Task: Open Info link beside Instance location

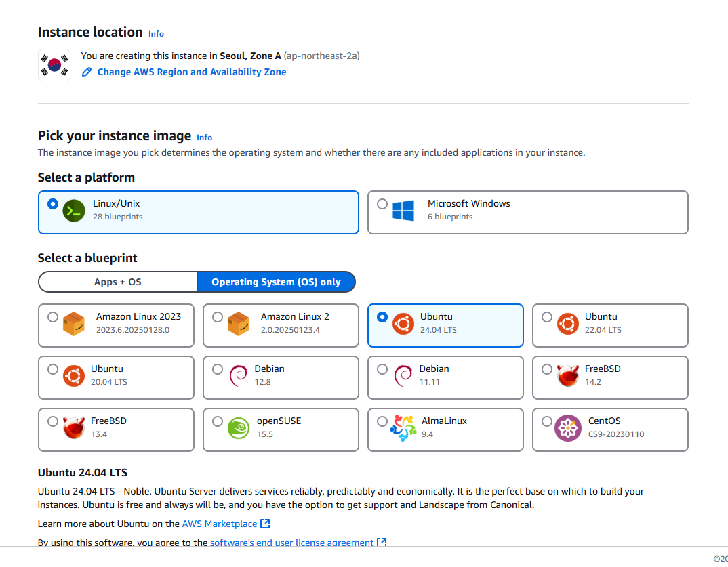Action: pos(156,34)
